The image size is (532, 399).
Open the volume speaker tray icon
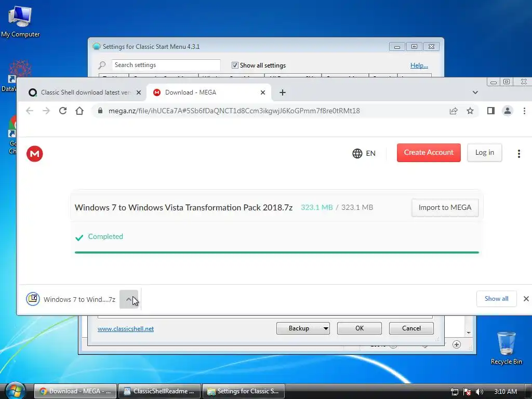click(479, 392)
